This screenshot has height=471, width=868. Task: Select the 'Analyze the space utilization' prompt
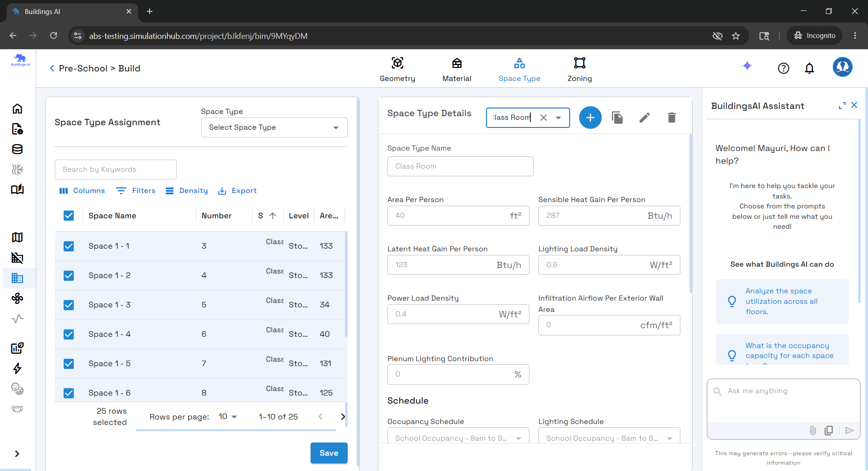pyautogui.click(x=782, y=301)
